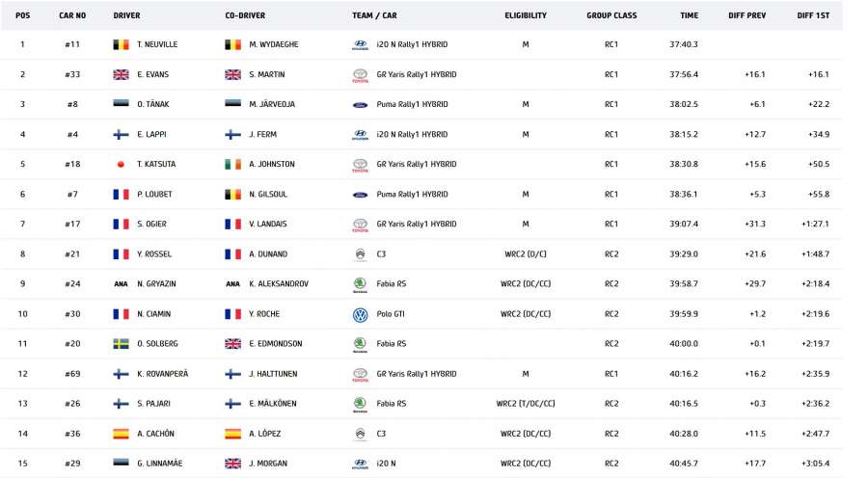This screenshot has height=478, width=868.
Task: Click the Belgian flag beside T. Neuville
Action: (x=121, y=44)
